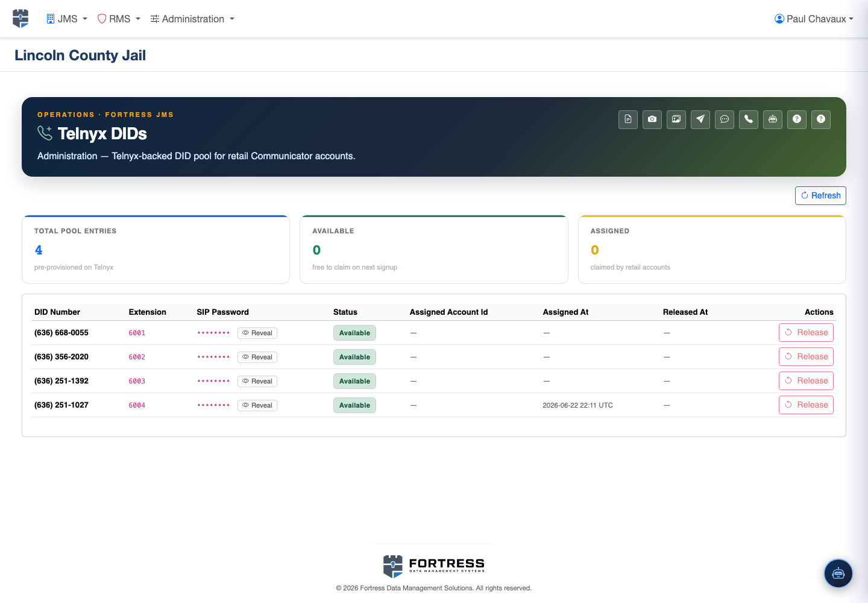This screenshot has width=868, height=603.
Task: Click the Available badge for extension 6002
Action: [x=354, y=357]
